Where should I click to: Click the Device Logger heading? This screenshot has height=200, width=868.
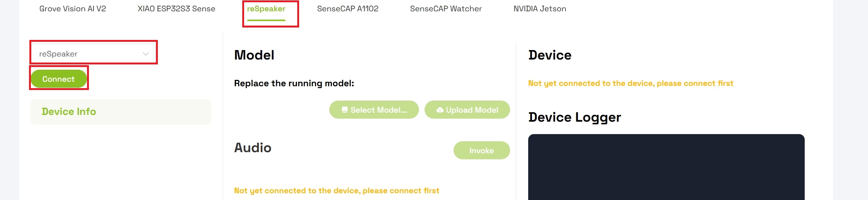pyautogui.click(x=575, y=117)
